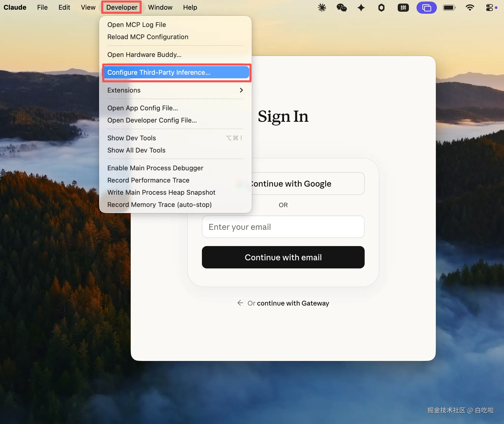The width and height of the screenshot is (504, 424).
Task: Select Enable Main Process Debugger
Action: pos(175,168)
